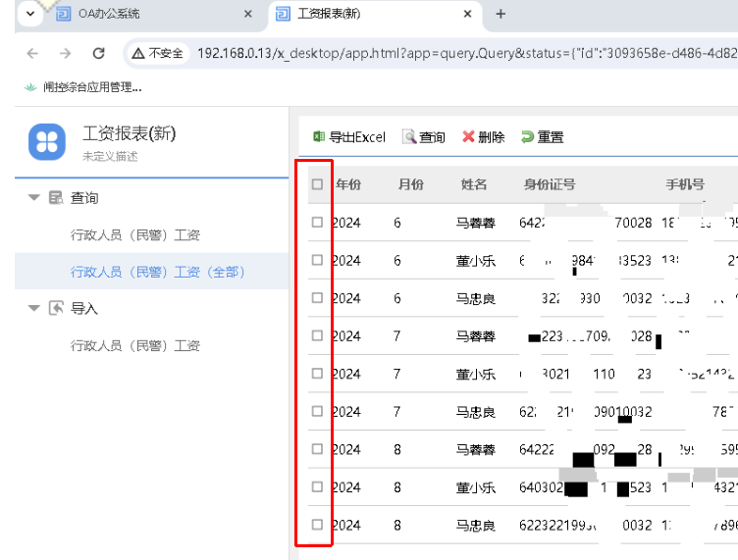Check the row for 马忠良 month 8
Image resolution: width=738 pixels, height=560 pixels.
point(317,525)
